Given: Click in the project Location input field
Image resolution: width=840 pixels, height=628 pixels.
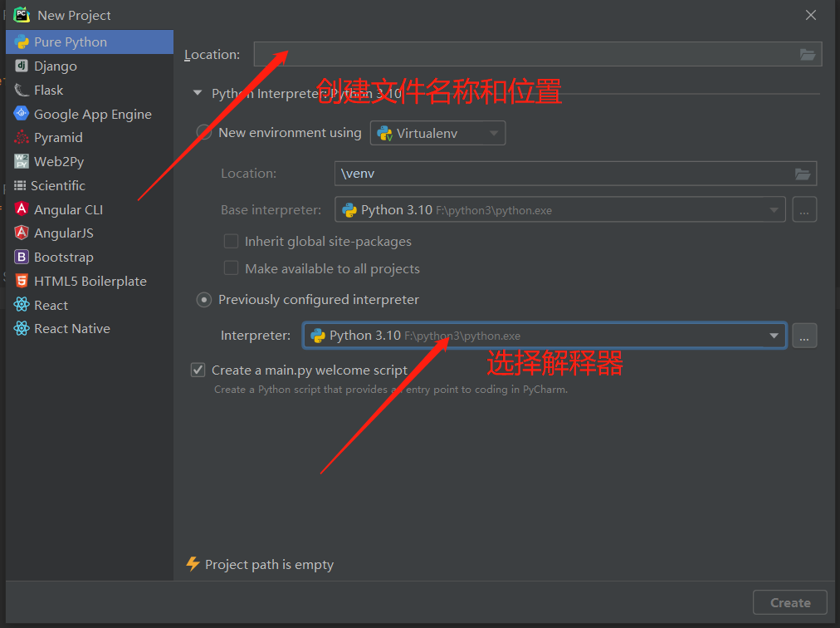Looking at the screenshot, I should tap(537, 54).
